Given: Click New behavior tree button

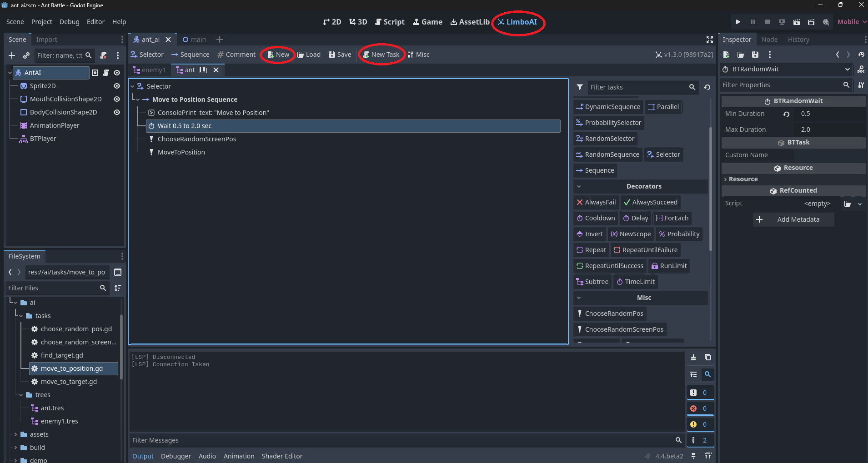Looking at the screenshot, I should pyautogui.click(x=278, y=55).
